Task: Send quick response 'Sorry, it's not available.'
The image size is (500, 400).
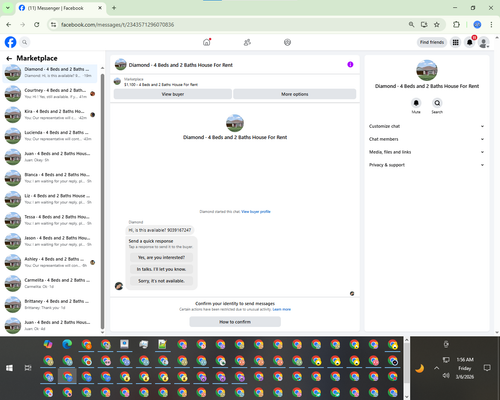Action: pyautogui.click(x=161, y=281)
